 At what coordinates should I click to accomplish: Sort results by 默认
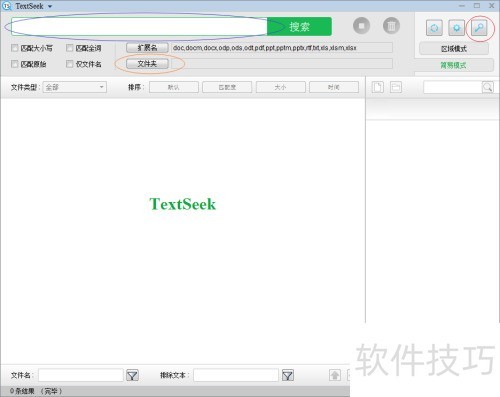(x=174, y=87)
